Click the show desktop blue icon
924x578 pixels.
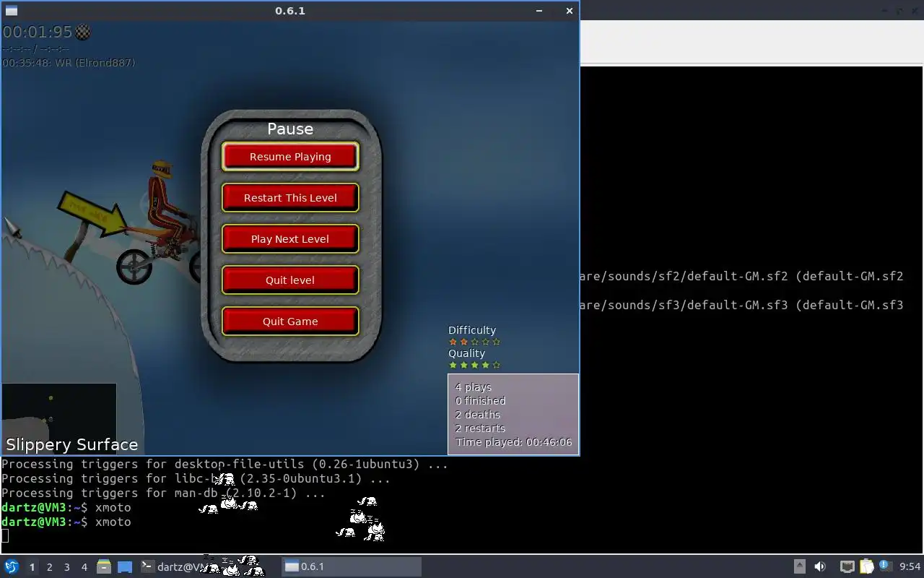pyautogui.click(x=125, y=566)
